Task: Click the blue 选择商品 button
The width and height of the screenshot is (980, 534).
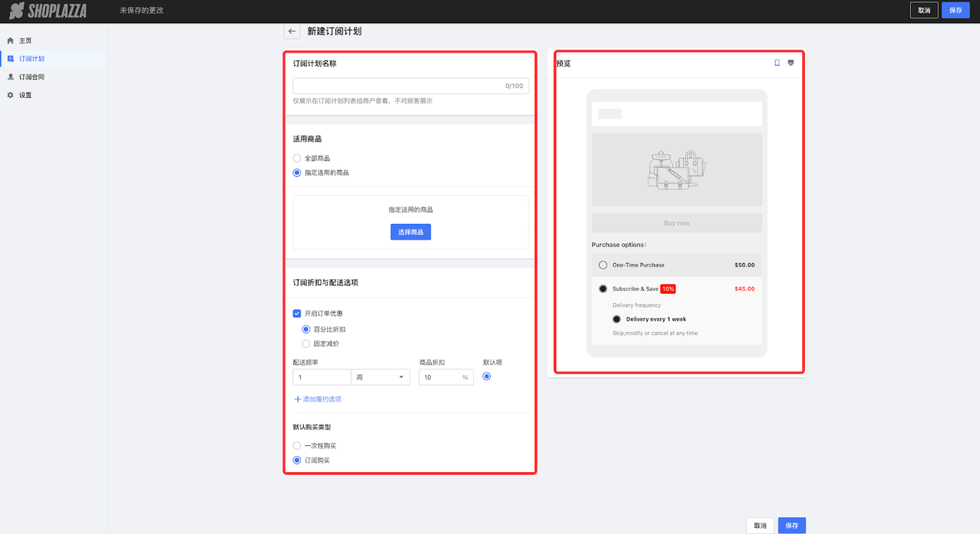Action: click(x=410, y=232)
